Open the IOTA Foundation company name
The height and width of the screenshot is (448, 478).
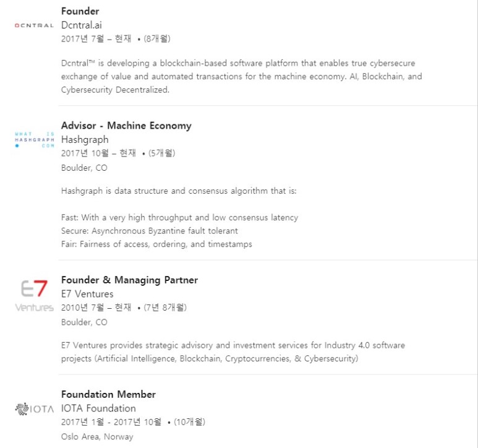98,408
